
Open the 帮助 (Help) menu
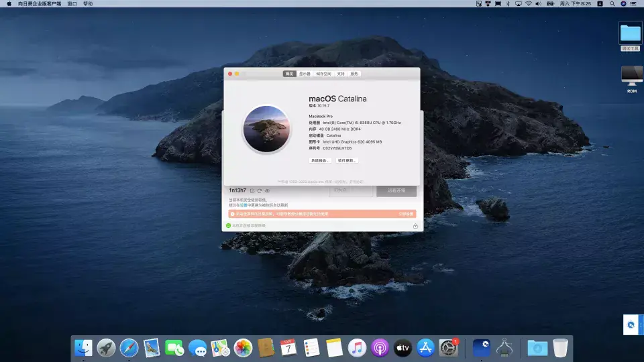tap(88, 4)
